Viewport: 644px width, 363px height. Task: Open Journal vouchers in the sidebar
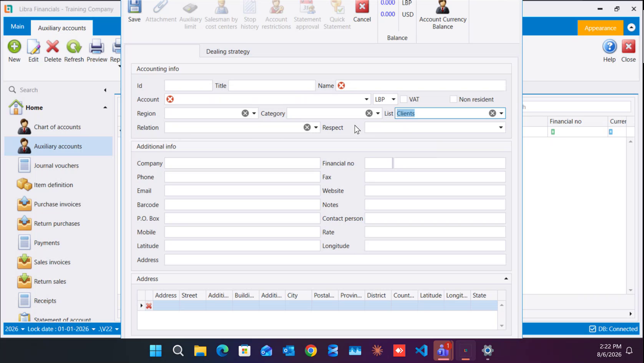point(58,165)
